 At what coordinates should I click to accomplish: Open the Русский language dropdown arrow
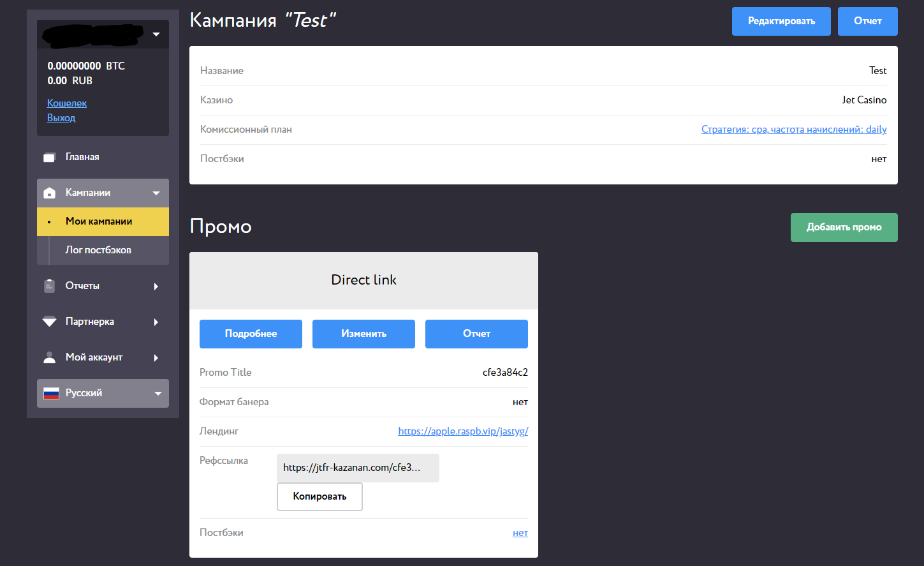coord(158,394)
